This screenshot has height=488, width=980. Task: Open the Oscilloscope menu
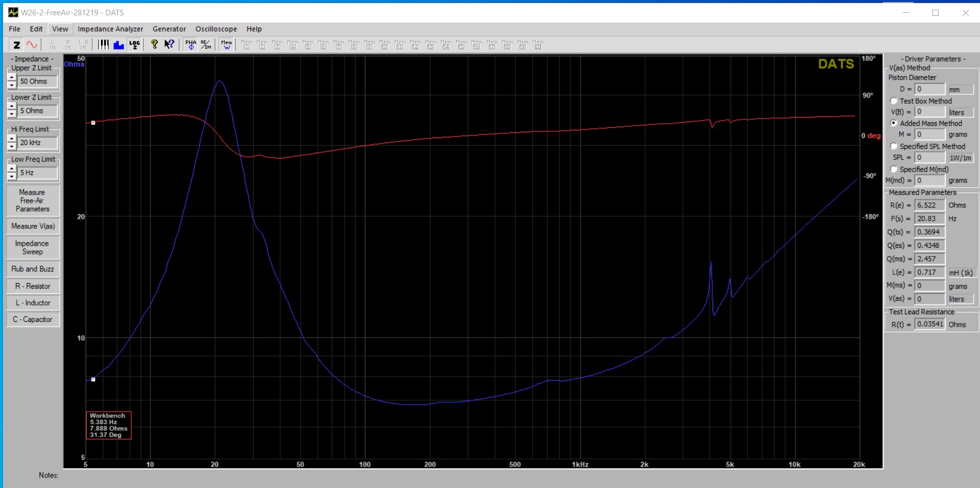tap(216, 29)
